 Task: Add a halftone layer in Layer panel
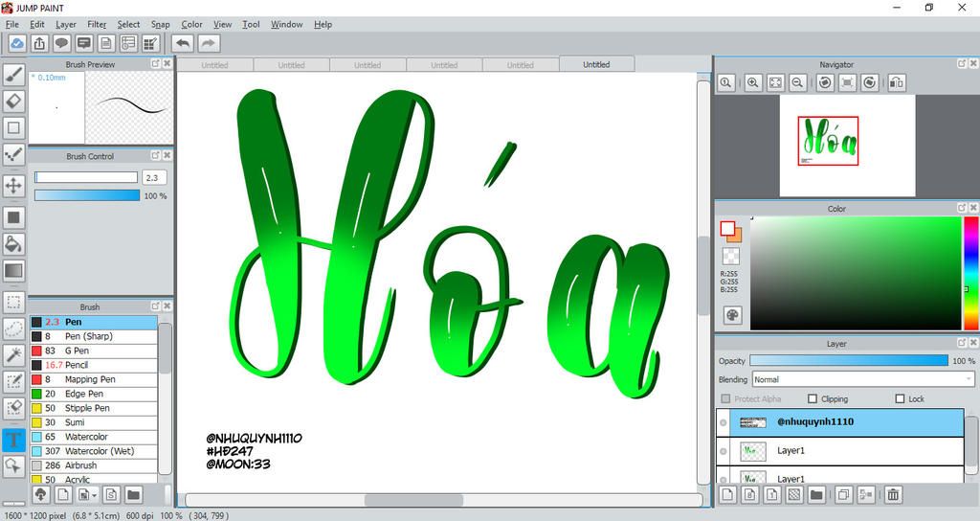click(x=793, y=495)
